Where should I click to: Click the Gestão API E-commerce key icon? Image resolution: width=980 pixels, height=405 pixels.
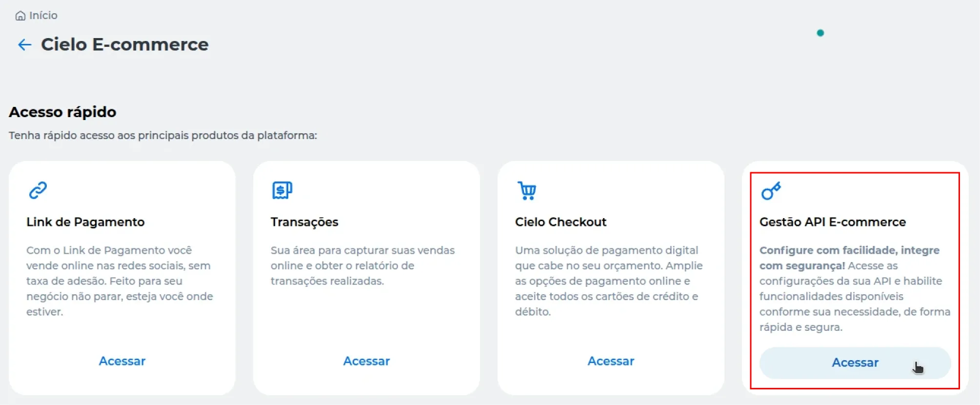(771, 191)
